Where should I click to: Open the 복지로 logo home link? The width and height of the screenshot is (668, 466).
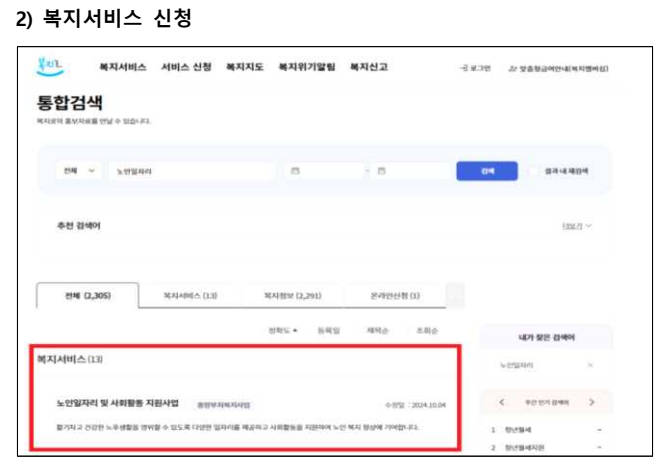[50, 67]
